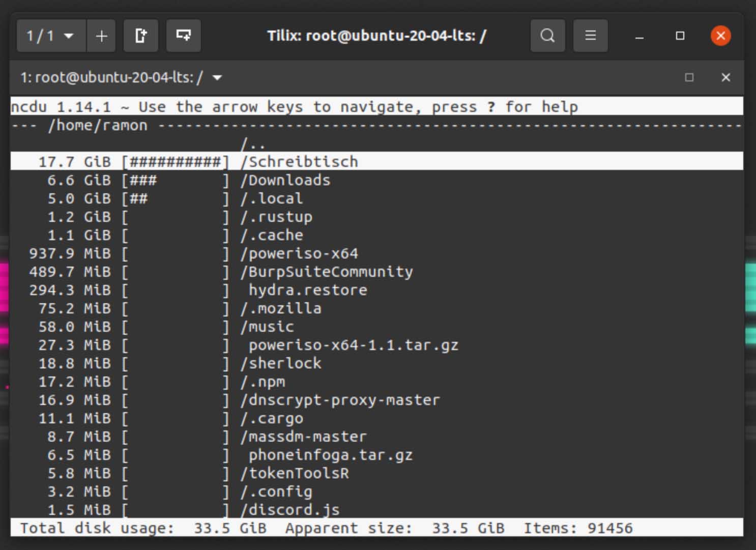
Task: Click the /home/ramon path header
Action: [98, 125]
